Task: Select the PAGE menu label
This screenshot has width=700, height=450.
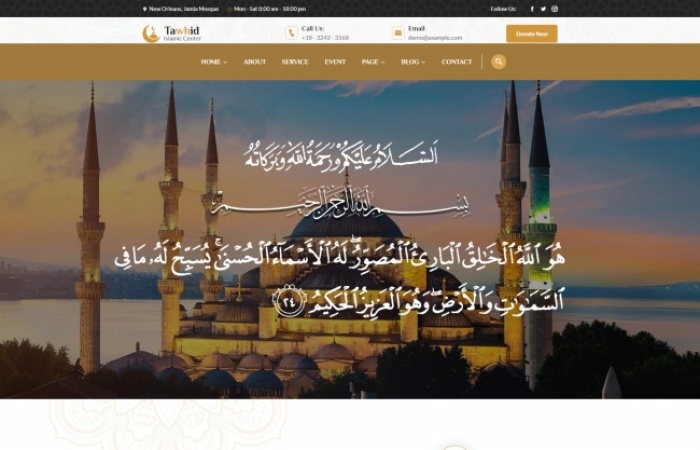Action: pyautogui.click(x=370, y=62)
